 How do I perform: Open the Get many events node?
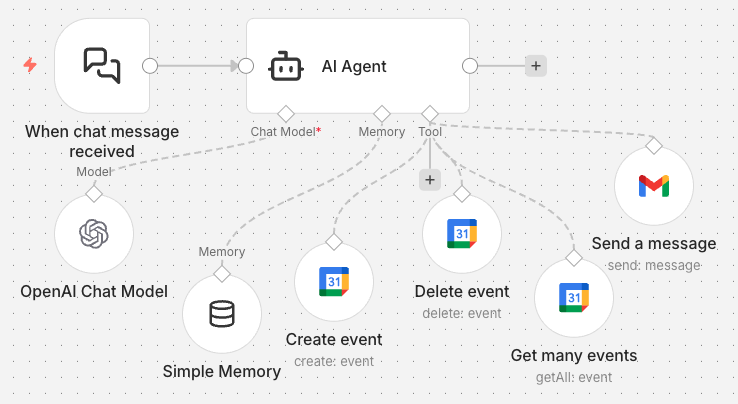[x=573, y=298]
